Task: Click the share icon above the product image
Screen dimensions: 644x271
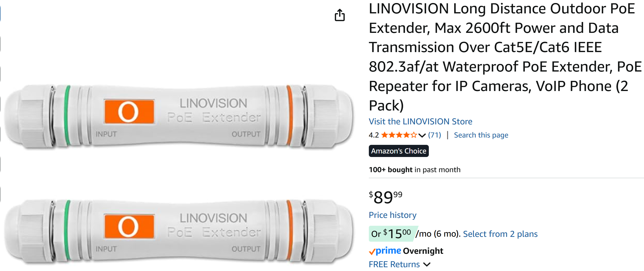Action: pos(339,15)
